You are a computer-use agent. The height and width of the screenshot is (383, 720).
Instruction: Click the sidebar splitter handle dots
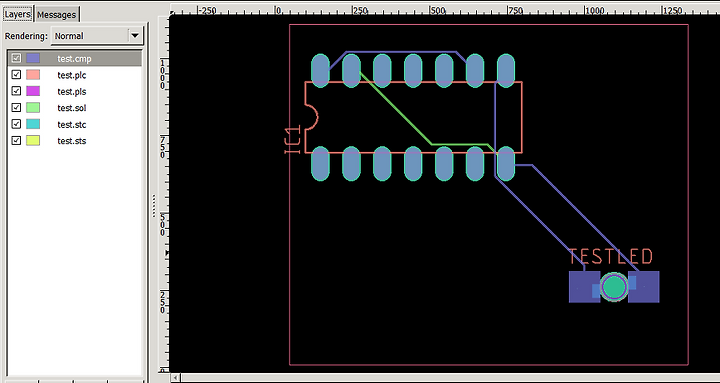pos(153,206)
